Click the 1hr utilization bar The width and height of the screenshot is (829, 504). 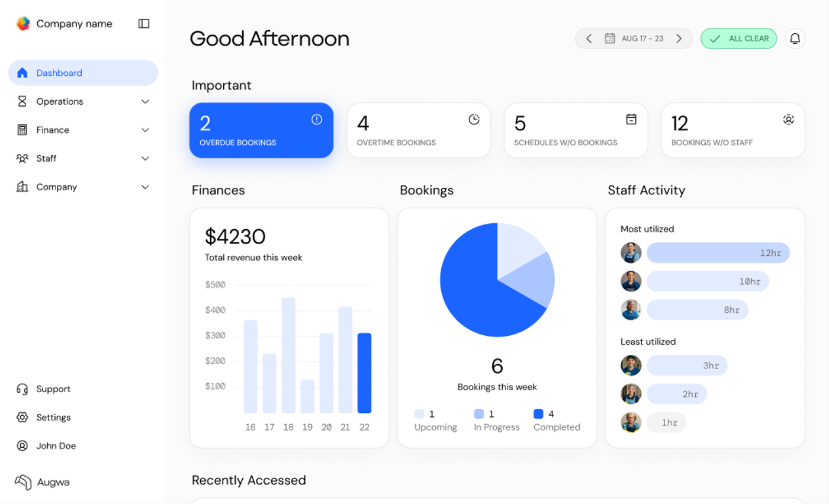click(666, 422)
